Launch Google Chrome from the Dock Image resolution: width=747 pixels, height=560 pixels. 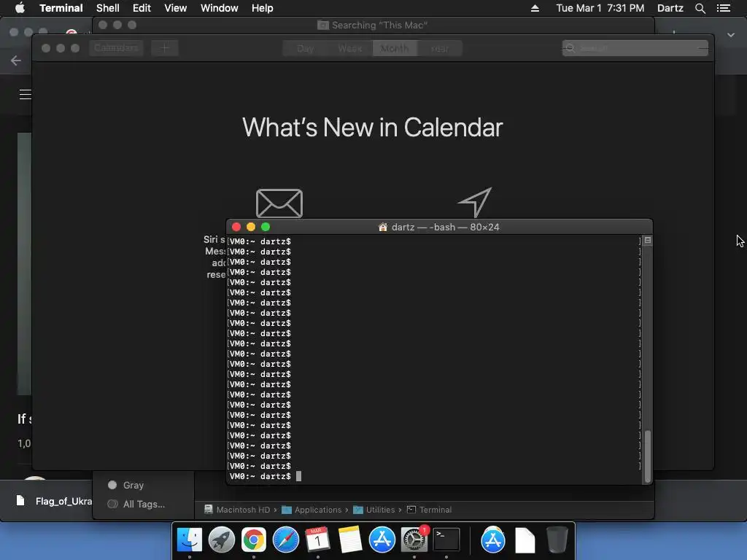pyautogui.click(x=253, y=540)
